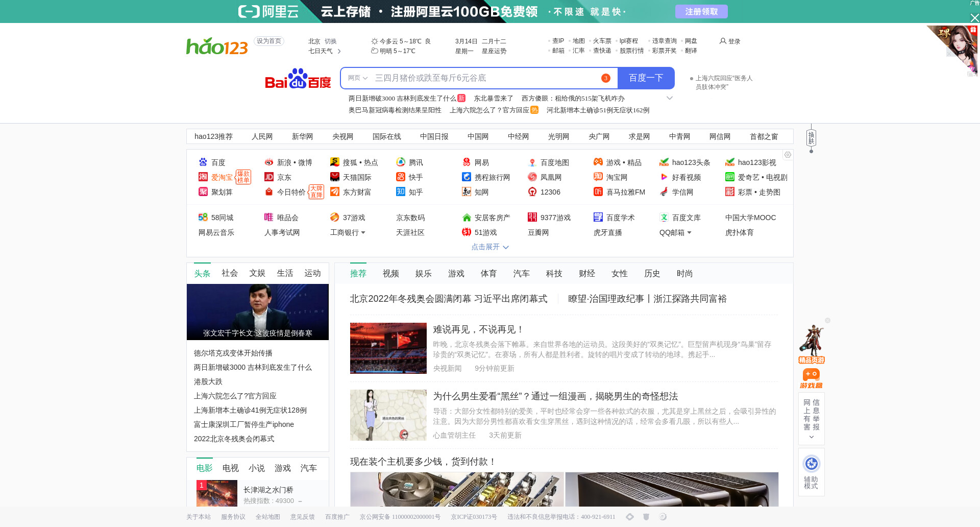
Task: Click the 12306 railway icon
Action: (532, 192)
